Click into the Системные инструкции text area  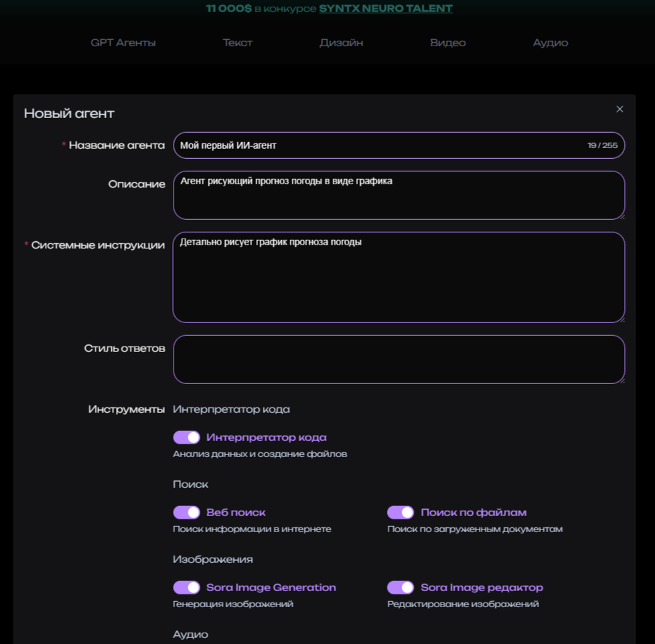(x=398, y=277)
